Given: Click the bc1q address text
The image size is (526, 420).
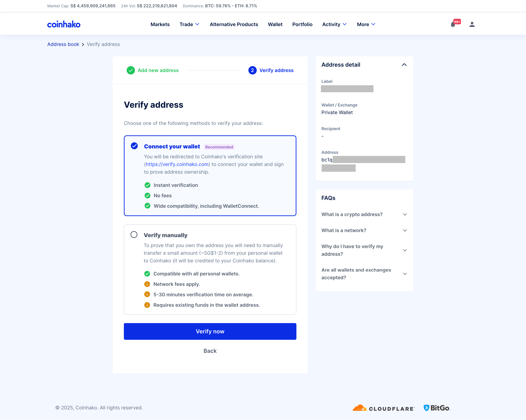Looking at the screenshot, I should [327, 160].
